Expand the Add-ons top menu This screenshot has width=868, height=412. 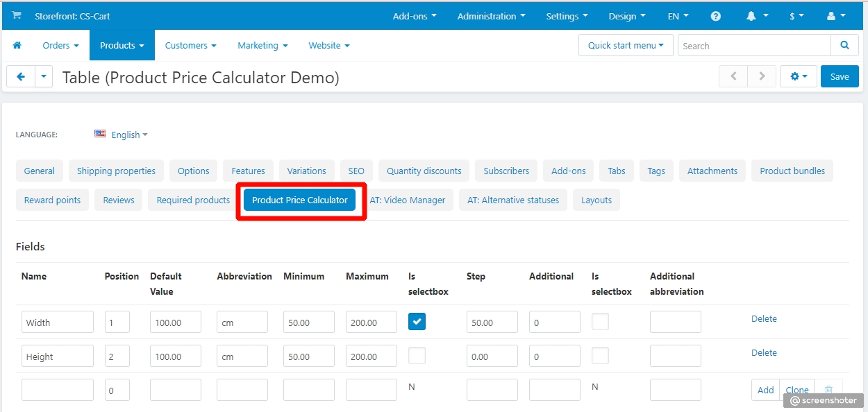[415, 16]
